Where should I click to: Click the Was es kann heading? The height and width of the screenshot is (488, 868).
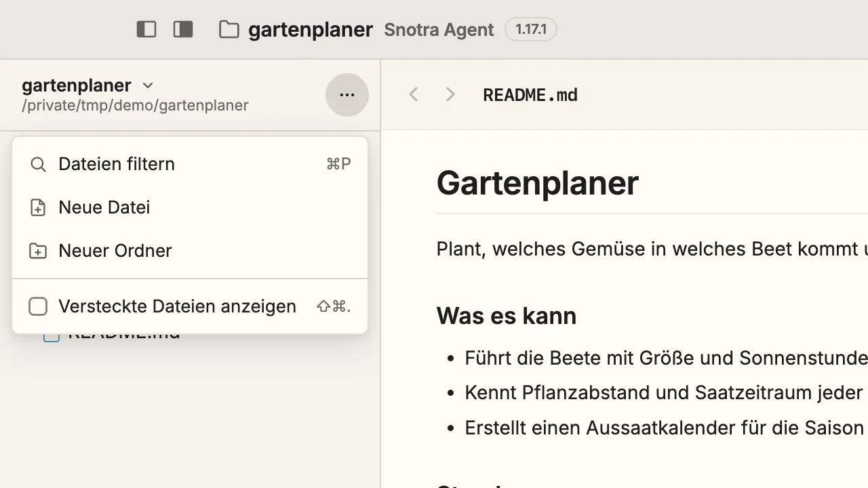507,316
